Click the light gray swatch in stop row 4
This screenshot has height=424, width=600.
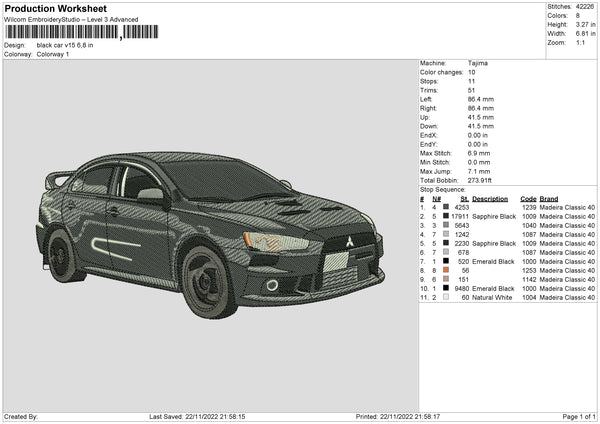click(446, 234)
